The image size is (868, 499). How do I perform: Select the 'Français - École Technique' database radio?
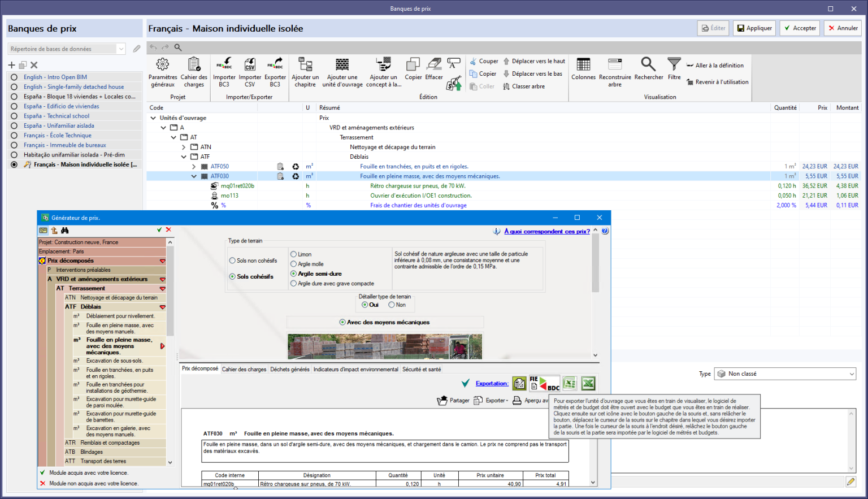pyautogui.click(x=14, y=136)
